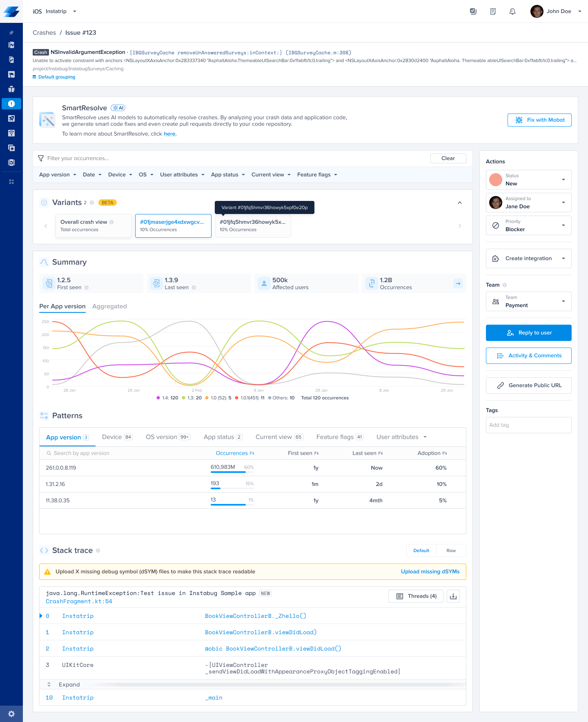Switch to the Current view patterns tab
Image resolution: width=588 pixels, height=722 pixels.
pos(279,437)
